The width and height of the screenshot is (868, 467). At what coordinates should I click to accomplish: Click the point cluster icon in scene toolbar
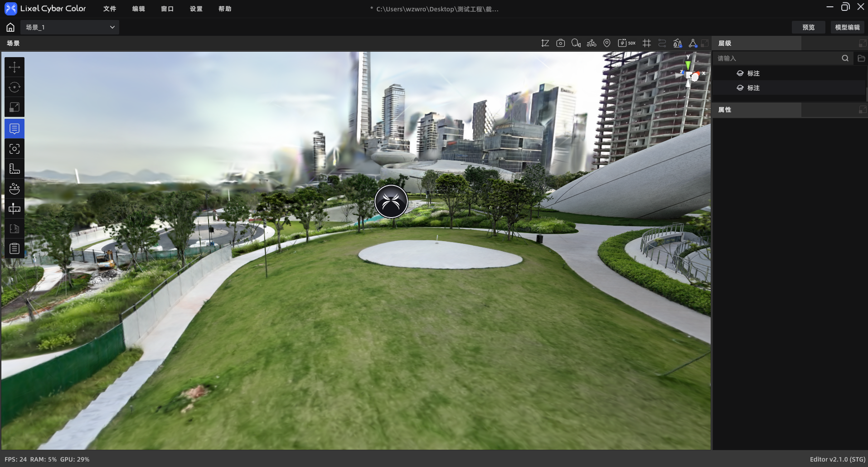point(592,43)
